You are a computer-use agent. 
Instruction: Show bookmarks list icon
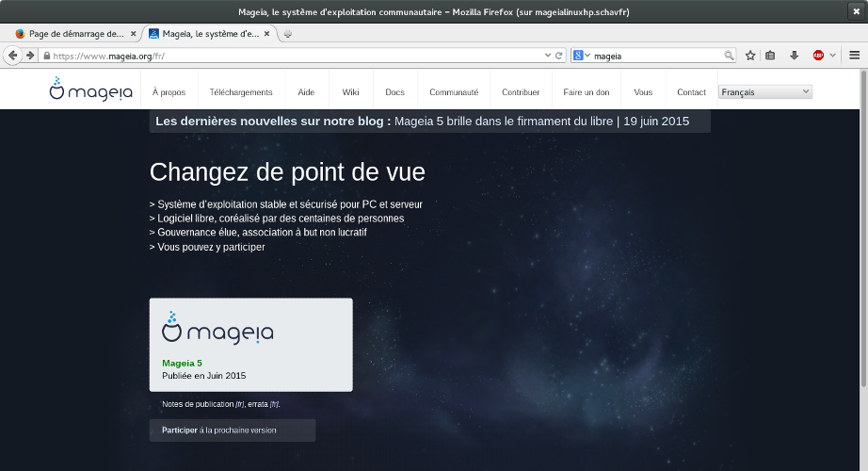coord(771,56)
